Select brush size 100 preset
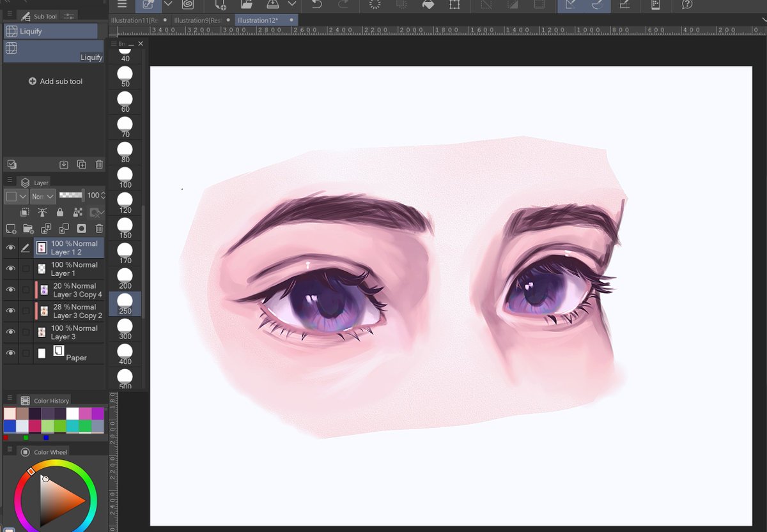The height and width of the screenshot is (532, 767). [125, 178]
